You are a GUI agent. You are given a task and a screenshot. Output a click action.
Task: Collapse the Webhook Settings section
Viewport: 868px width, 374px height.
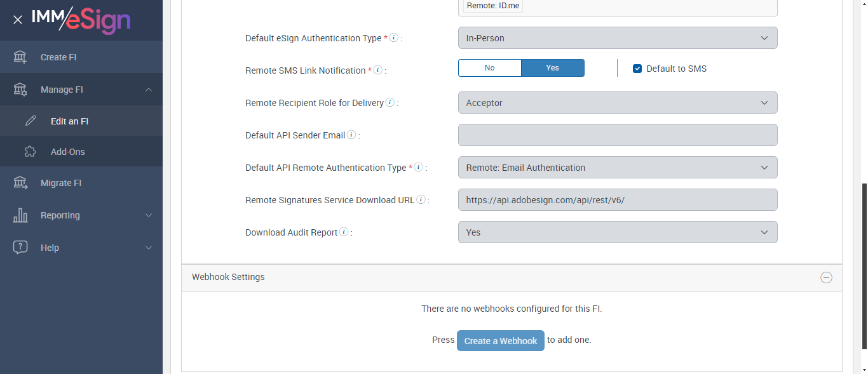coord(826,277)
